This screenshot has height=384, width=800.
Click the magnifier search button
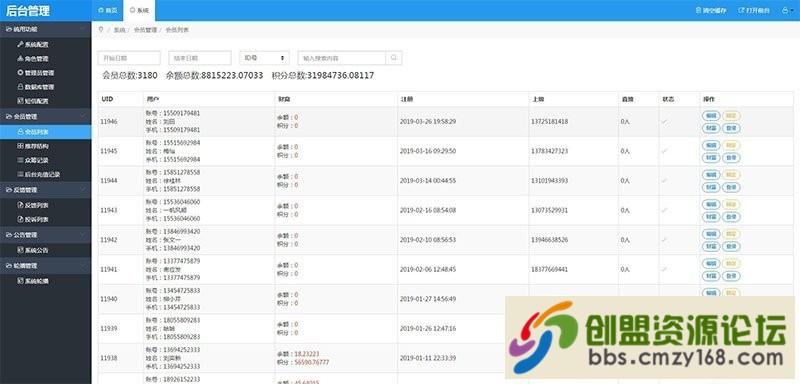click(x=394, y=58)
